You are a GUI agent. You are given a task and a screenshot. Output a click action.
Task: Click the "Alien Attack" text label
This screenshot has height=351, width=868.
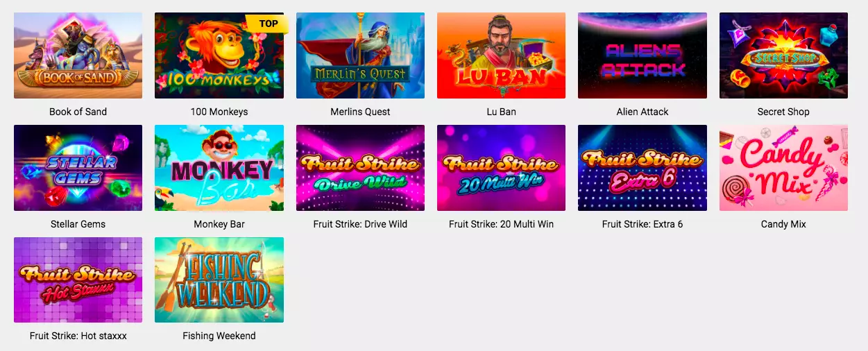pos(643,112)
